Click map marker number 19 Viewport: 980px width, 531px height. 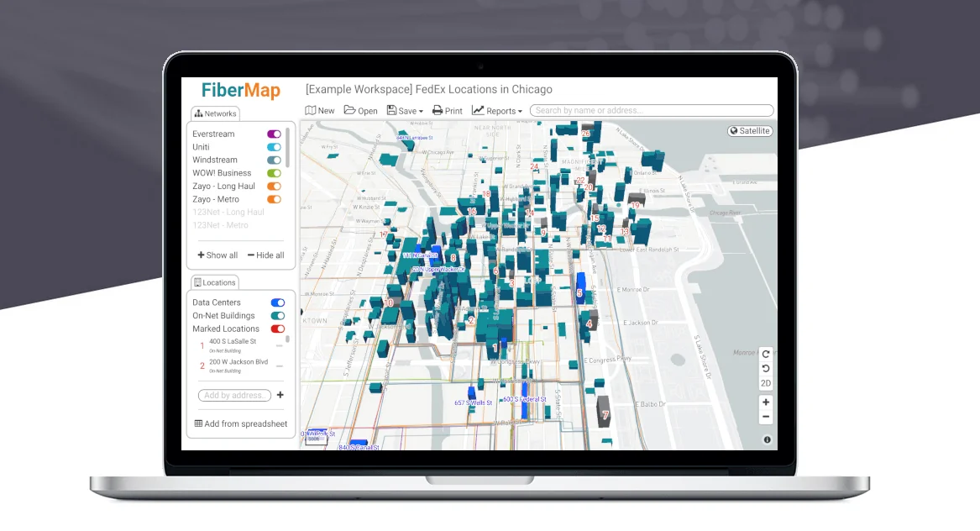[x=636, y=205]
